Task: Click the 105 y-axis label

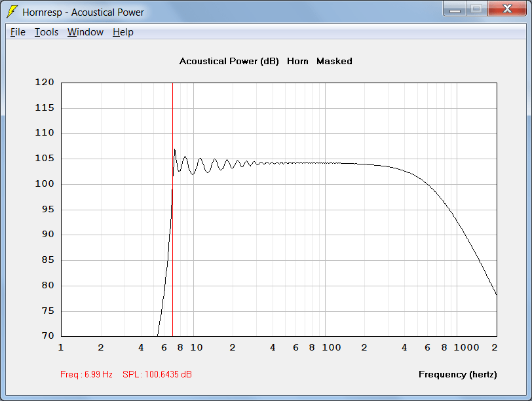Action: coord(45,158)
